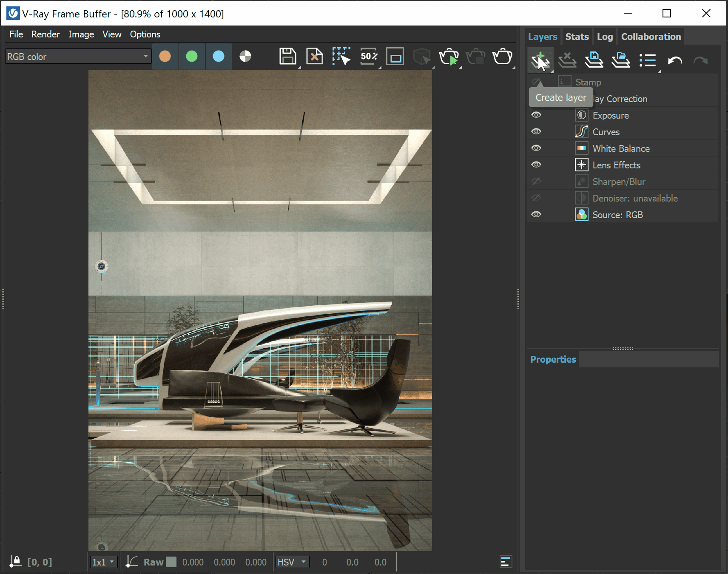Toggle visibility of the White Balance layer
This screenshot has width=728, height=574.
[x=536, y=148]
